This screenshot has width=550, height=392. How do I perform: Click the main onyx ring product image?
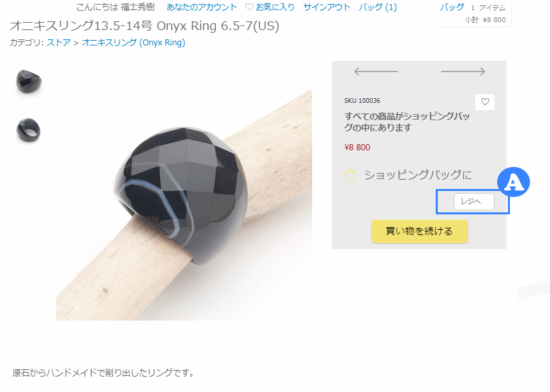pyautogui.click(x=184, y=205)
